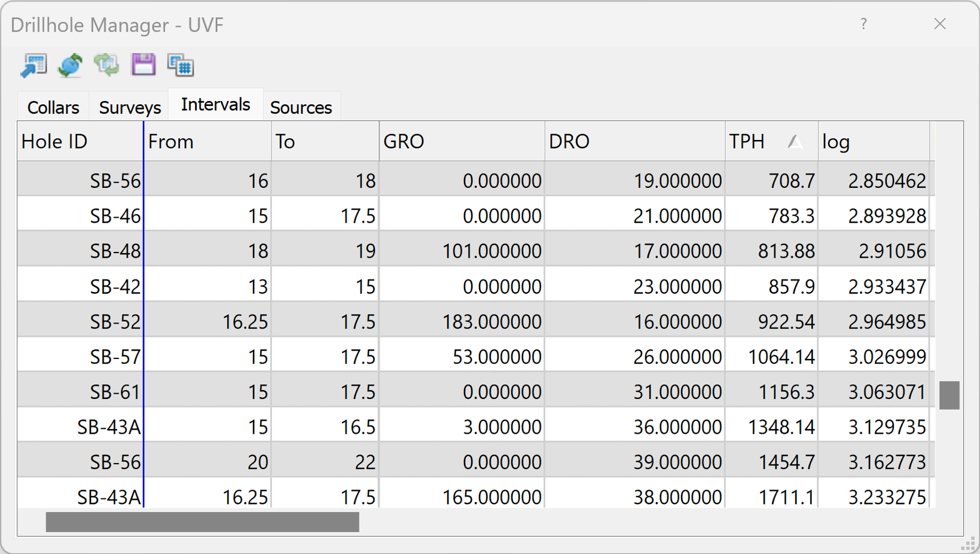Click the window resize grip at bottom right
Viewport: 980px width, 554px height.
click(x=969, y=543)
